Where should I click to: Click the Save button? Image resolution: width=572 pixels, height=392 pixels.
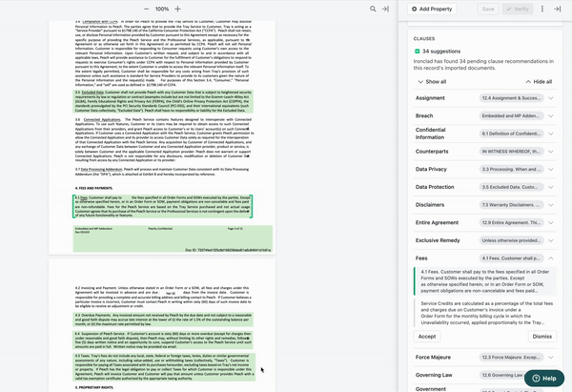click(x=488, y=9)
